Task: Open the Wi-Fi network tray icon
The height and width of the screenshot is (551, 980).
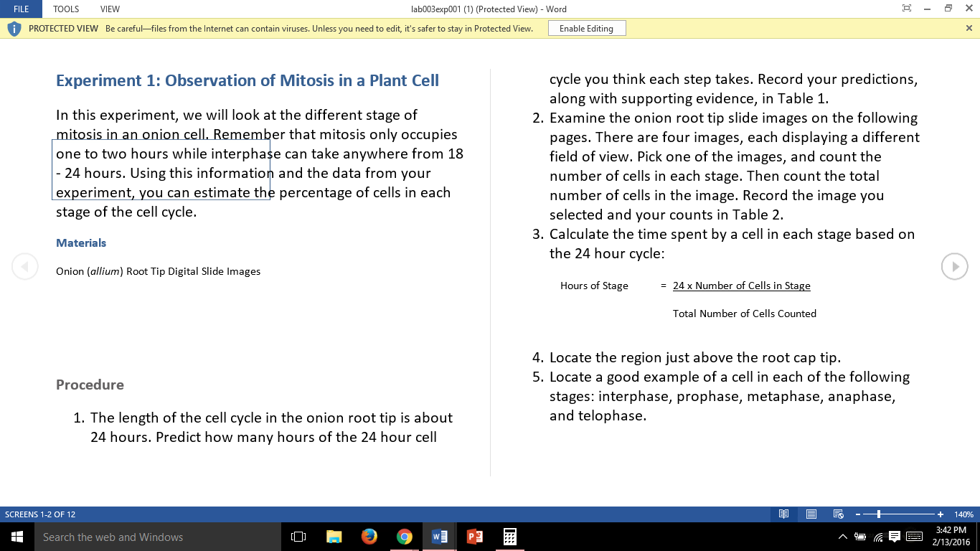Action: (x=878, y=537)
